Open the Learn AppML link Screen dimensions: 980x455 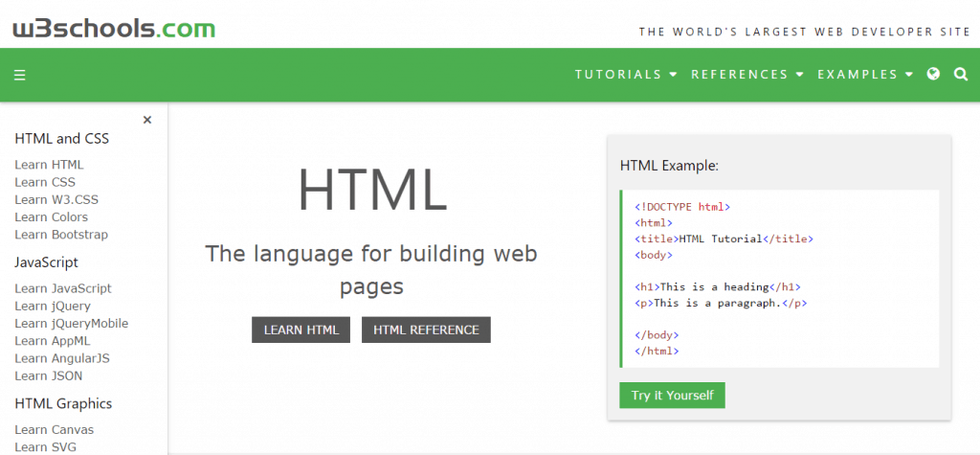pos(53,341)
